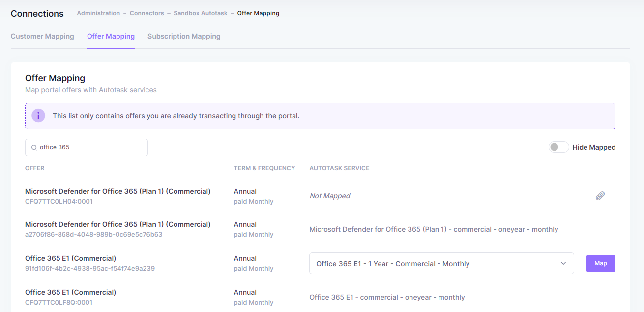Click the purple info icon in the notice banner
The width and height of the screenshot is (644, 312).
tap(38, 116)
